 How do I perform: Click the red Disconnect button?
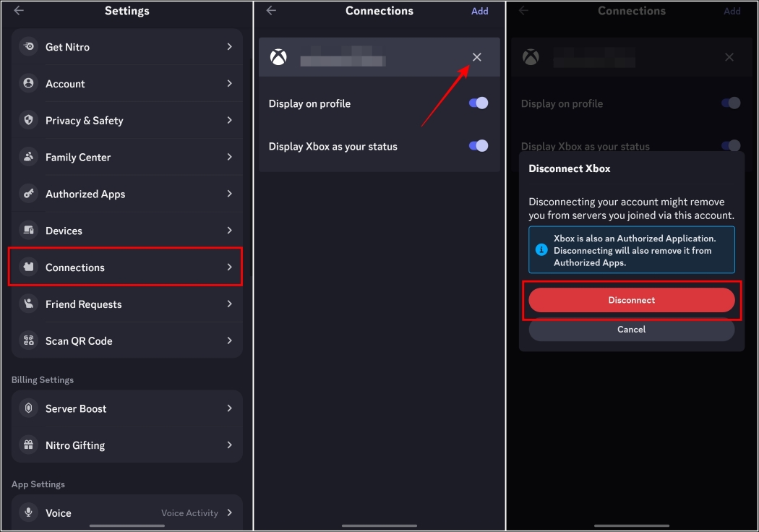pos(631,299)
